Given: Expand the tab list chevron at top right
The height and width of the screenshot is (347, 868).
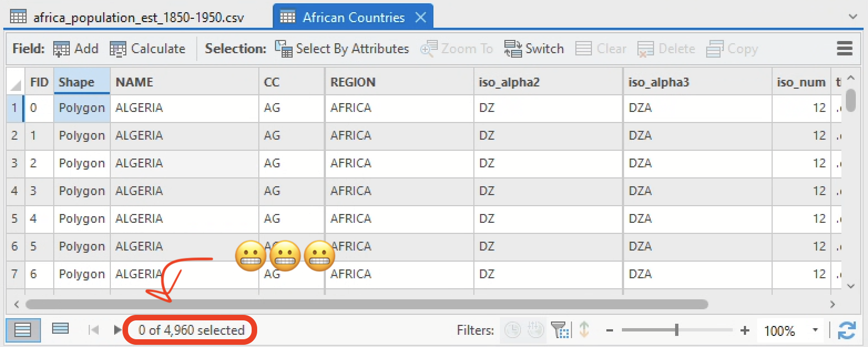Looking at the screenshot, I should point(852,17).
